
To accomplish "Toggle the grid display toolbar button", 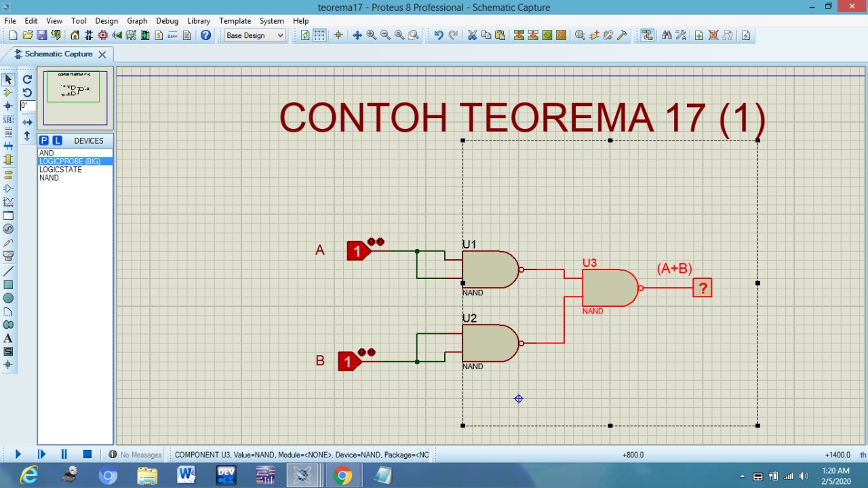I will tap(319, 35).
